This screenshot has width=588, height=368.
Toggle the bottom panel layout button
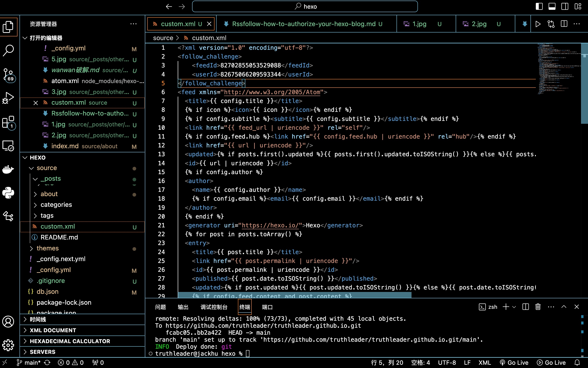tap(552, 7)
